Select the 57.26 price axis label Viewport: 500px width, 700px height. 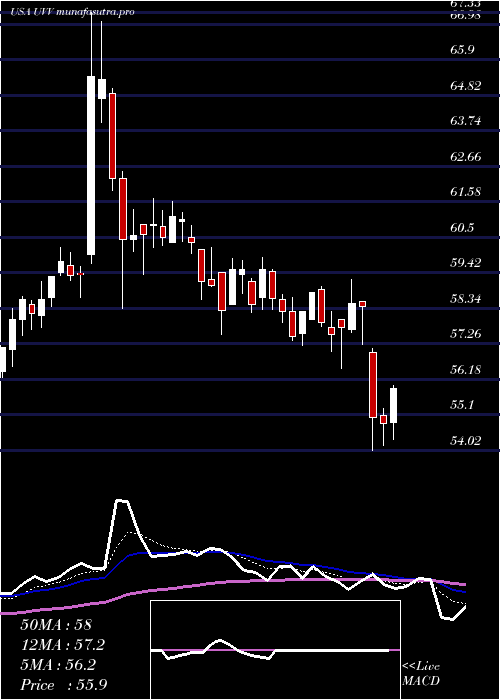tap(466, 333)
